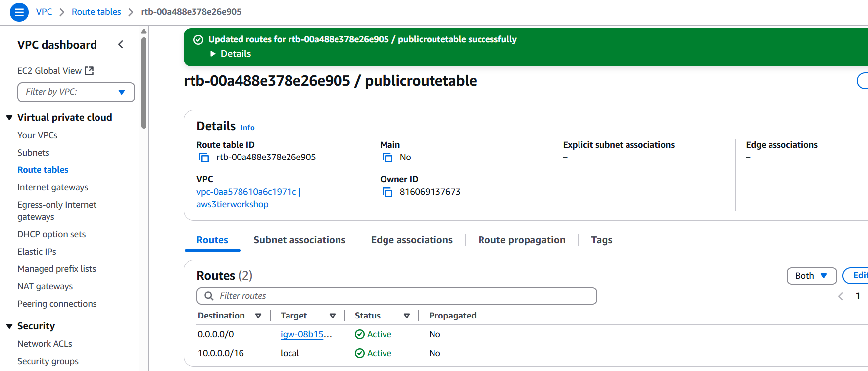The height and width of the screenshot is (371, 868).
Task: Open the Edge associations tab
Action: 412,240
